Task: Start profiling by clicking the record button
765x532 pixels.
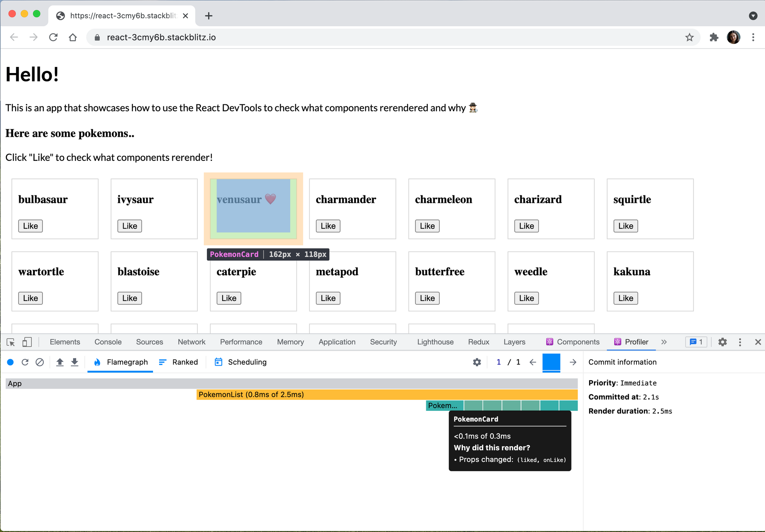Action: [11, 362]
